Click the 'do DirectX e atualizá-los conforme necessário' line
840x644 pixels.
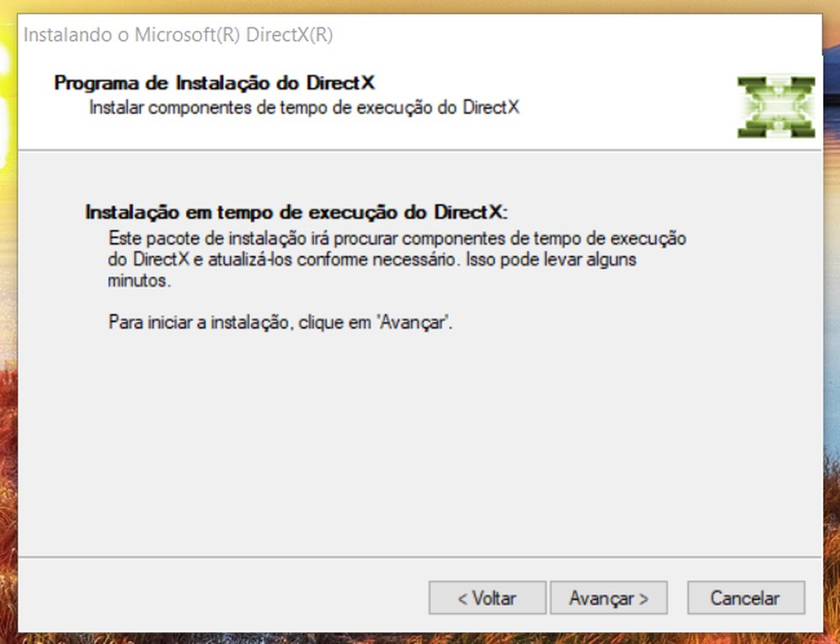[372, 260]
